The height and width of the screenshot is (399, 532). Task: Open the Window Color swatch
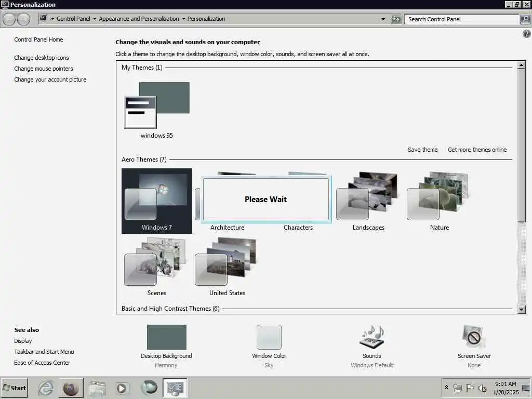click(269, 337)
